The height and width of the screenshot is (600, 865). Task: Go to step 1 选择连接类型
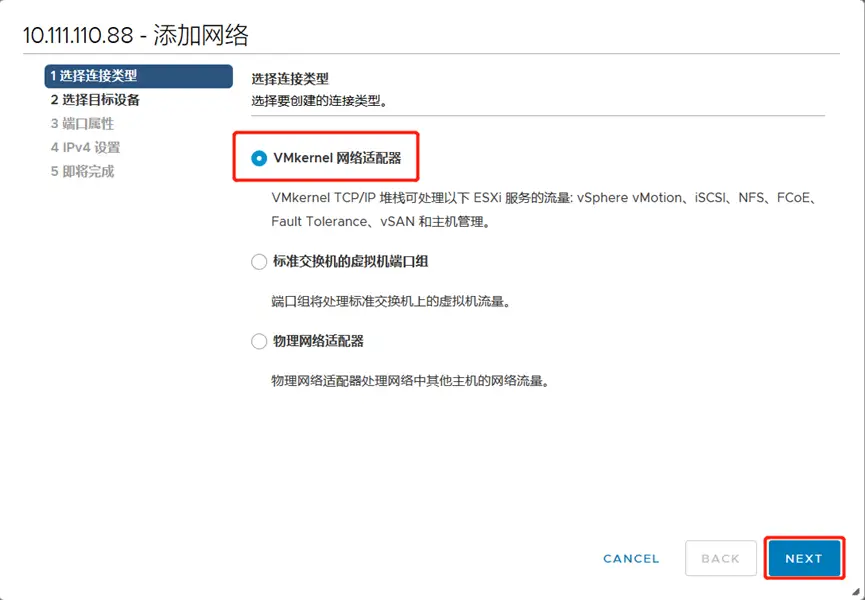(x=138, y=76)
